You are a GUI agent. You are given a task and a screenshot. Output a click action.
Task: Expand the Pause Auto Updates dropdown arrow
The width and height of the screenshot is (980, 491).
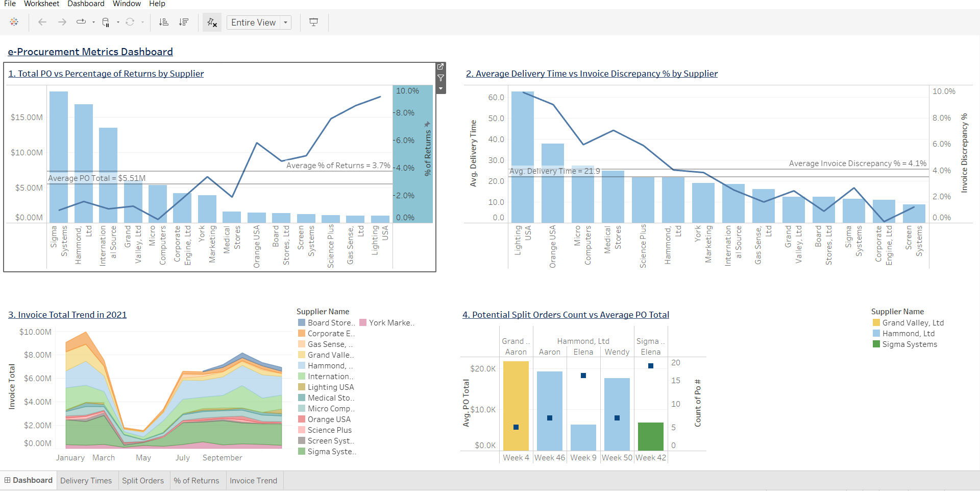coord(118,22)
